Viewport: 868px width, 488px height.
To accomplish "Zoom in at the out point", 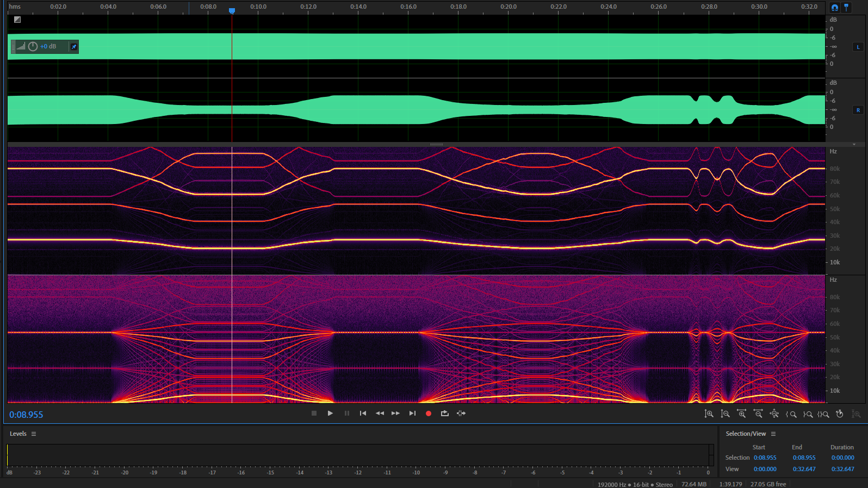I will [x=808, y=414].
